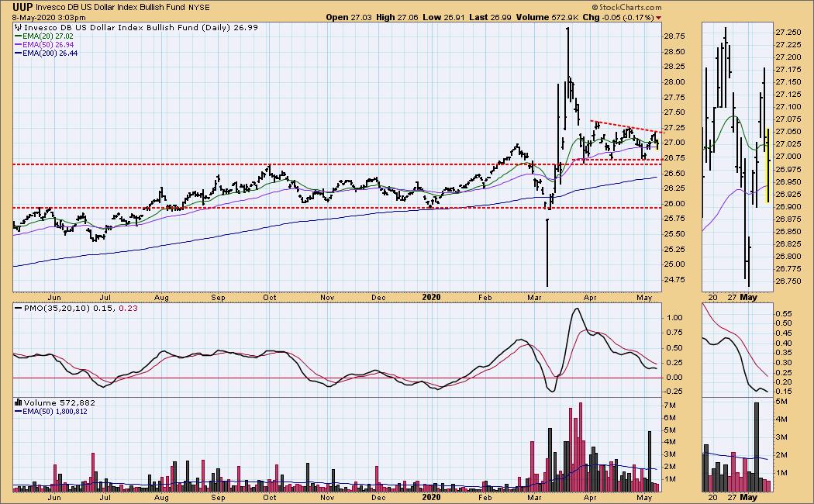Click the 6M volume axis label
This screenshot has height=504, width=814.
point(669,418)
